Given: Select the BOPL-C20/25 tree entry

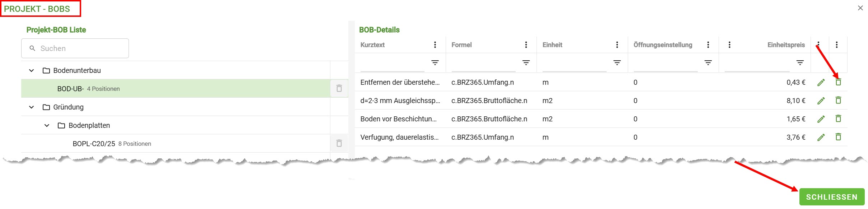Looking at the screenshot, I should click(x=94, y=144).
